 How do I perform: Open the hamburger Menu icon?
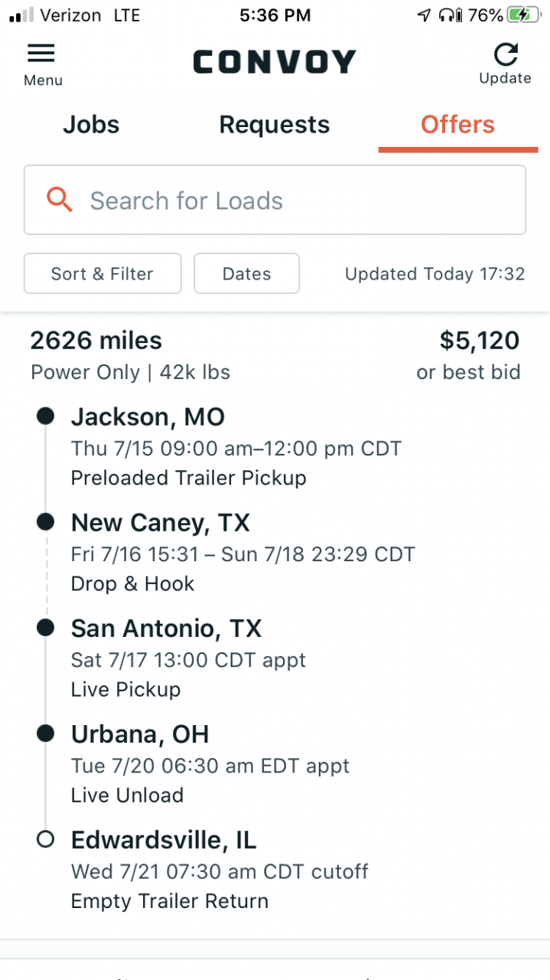pyautogui.click(x=41, y=53)
